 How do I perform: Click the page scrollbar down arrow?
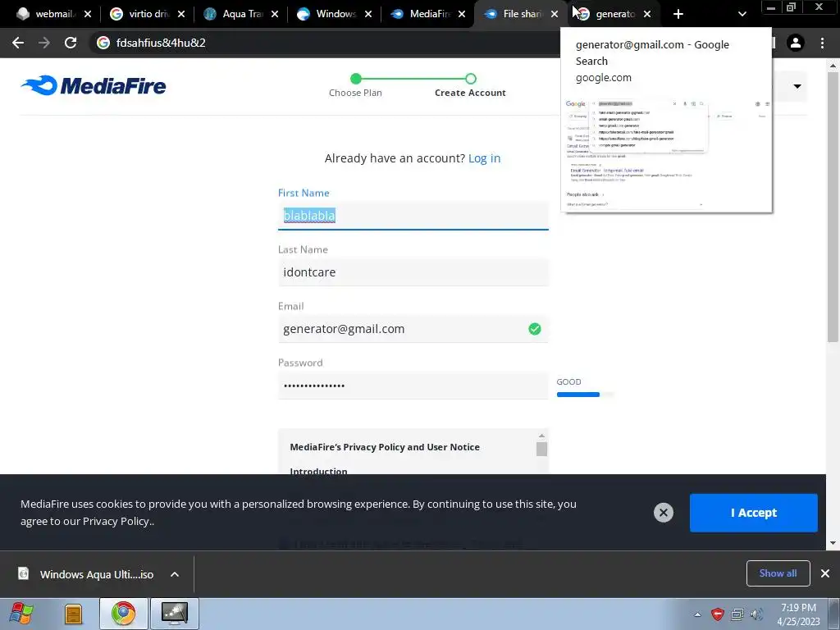[833, 543]
